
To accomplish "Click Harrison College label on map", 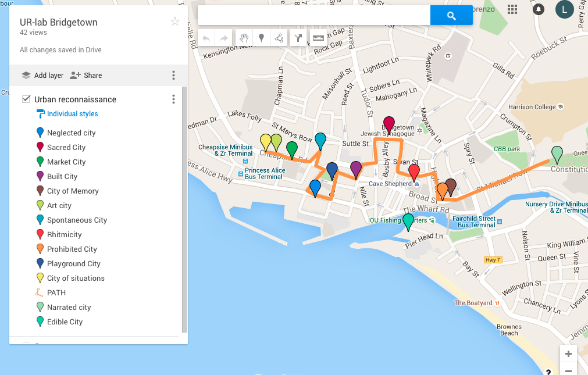I will click(x=532, y=107).
